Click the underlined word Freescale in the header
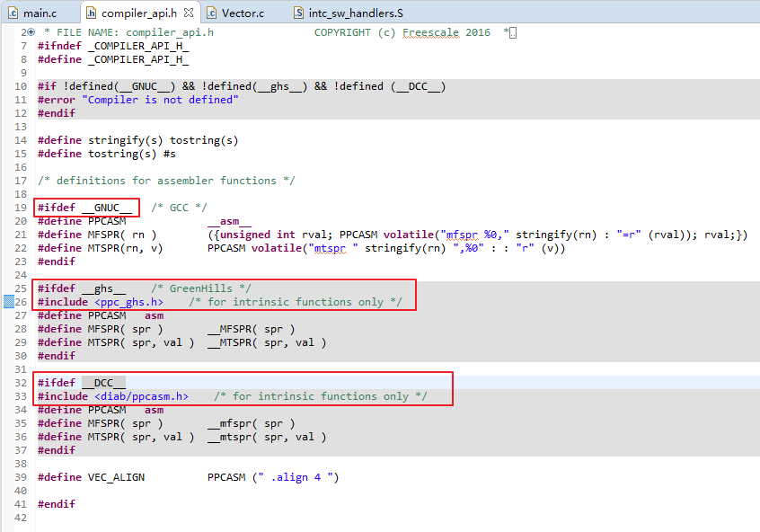This screenshot has height=532, width=760. 430,32
